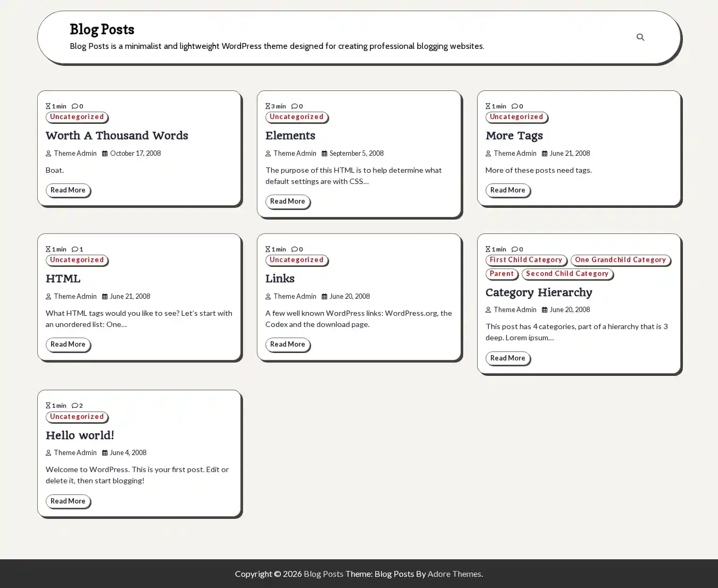Click the Blog Posts site title
This screenshot has height=588, width=718.
(x=102, y=29)
